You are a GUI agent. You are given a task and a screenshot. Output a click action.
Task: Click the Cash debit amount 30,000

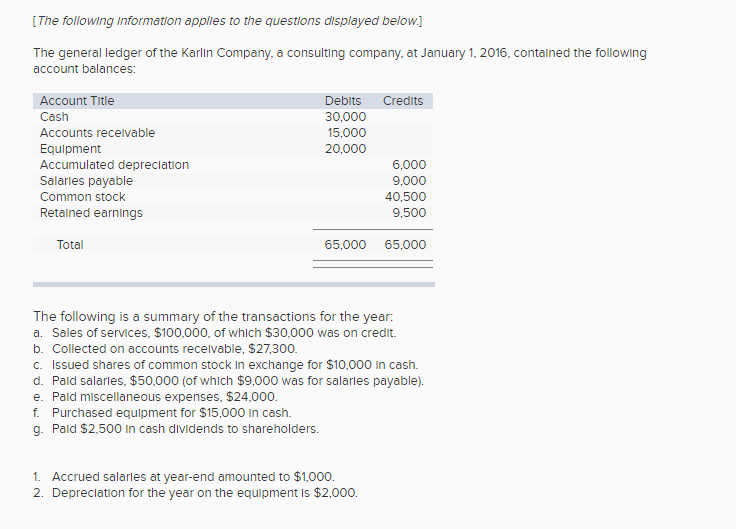pos(346,117)
